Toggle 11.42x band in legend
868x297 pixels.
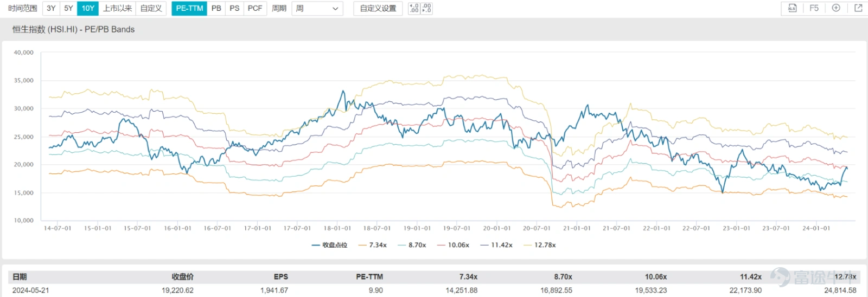point(496,245)
